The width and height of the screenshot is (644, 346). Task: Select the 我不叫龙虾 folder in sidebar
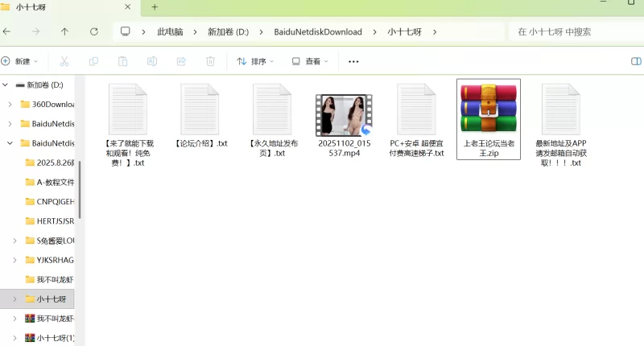(50, 279)
